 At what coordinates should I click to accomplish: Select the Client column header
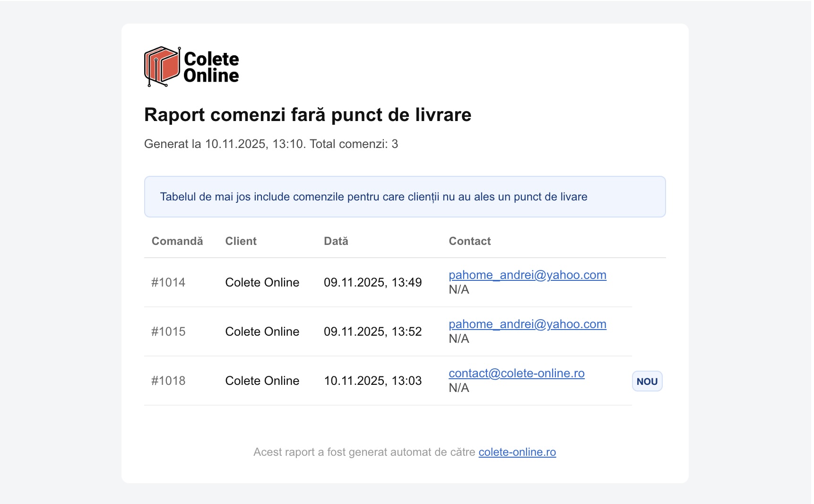(x=241, y=241)
